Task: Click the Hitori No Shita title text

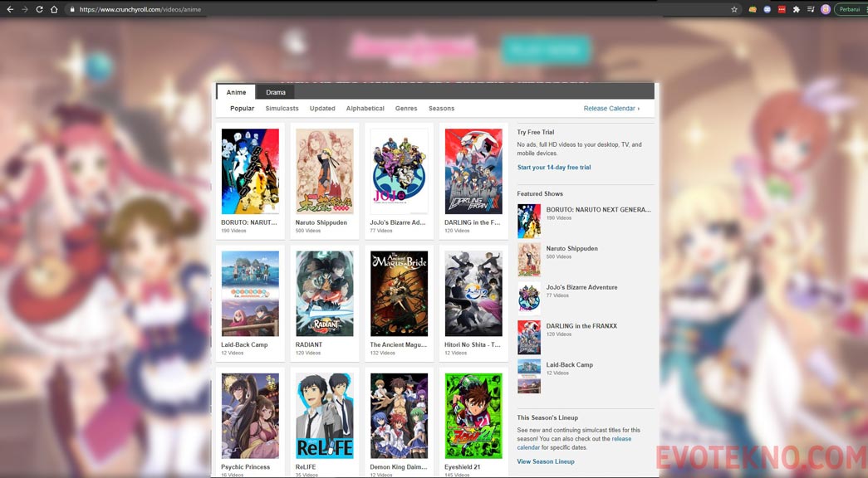Action: click(472, 344)
